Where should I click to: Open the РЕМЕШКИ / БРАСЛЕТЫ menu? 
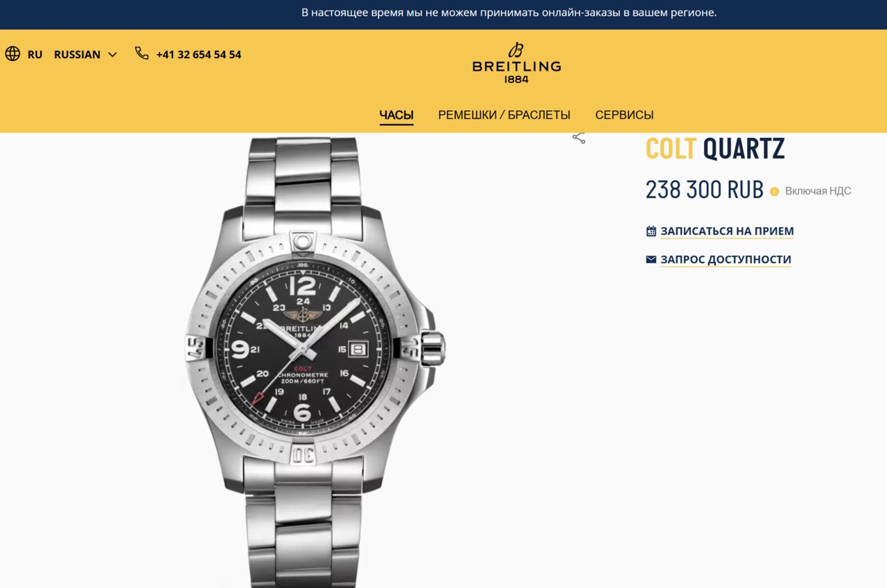(504, 115)
